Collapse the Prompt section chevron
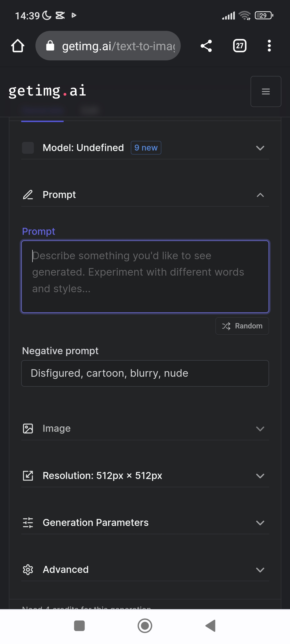This screenshot has width=290, height=644. pyautogui.click(x=260, y=195)
